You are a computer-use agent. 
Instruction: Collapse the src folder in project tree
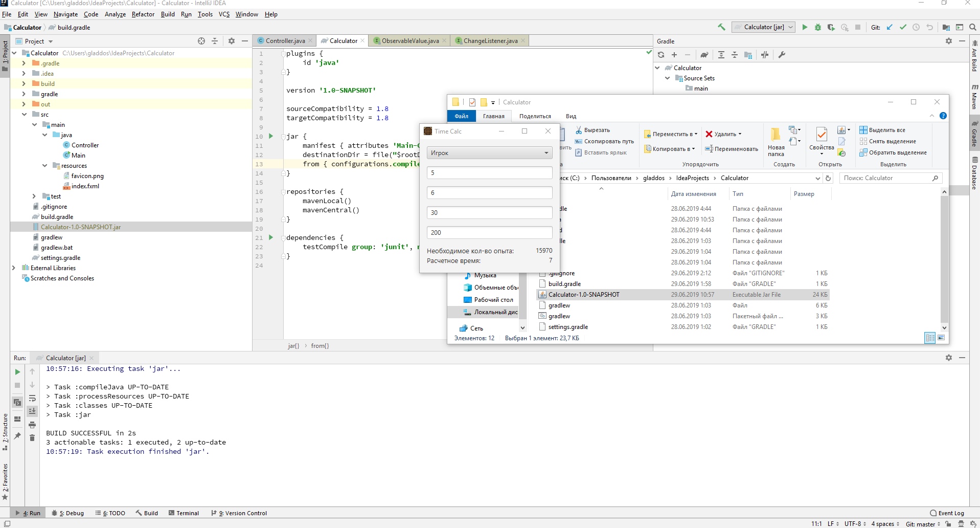(x=24, y=115)
